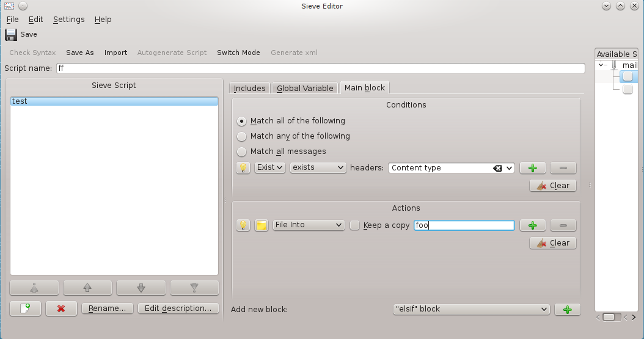Add new script with the page-plus icon

pos(26,308)
